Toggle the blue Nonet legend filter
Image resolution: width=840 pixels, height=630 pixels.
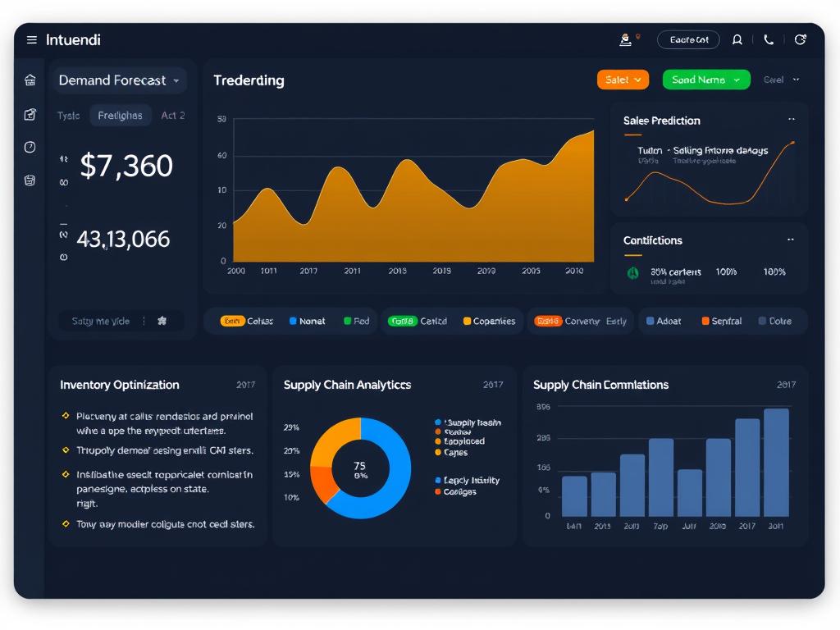pyautogui.click(x=306, y=321)
